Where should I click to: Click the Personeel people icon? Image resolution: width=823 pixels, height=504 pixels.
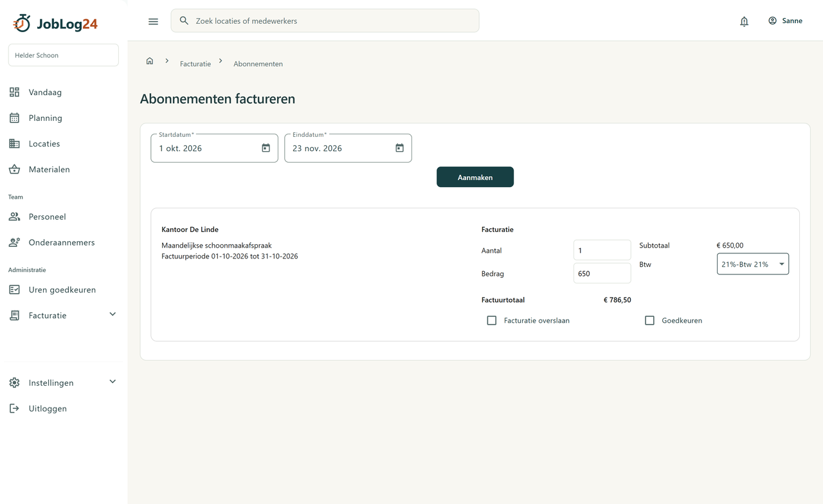click(14, 217)
